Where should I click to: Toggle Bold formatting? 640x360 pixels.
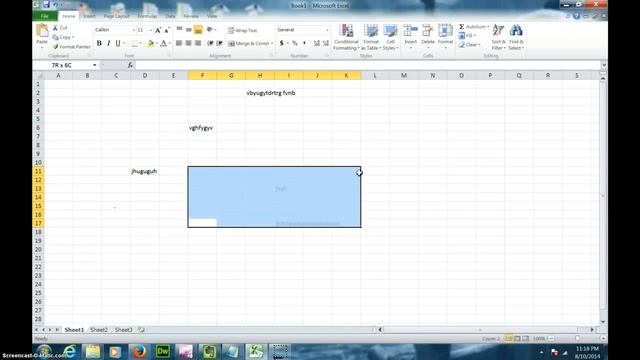click(99, 43)
